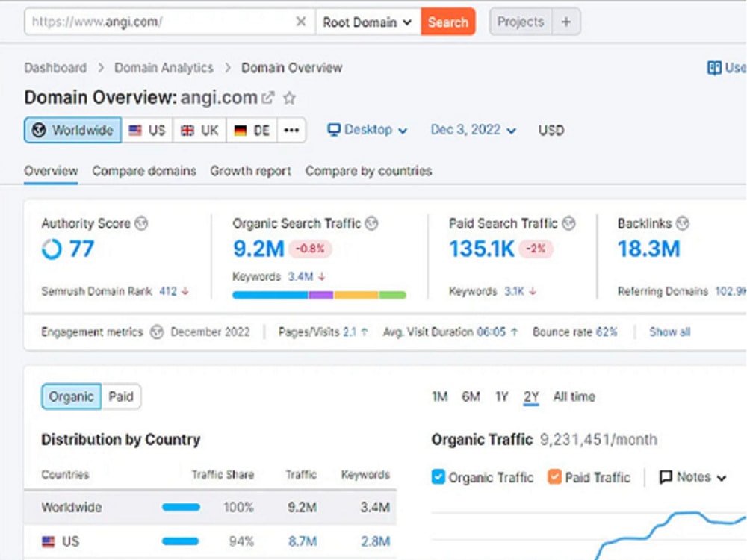Click Referring Domains value link
This screenshot has width=747, height=560.
[x=731, y=291]
